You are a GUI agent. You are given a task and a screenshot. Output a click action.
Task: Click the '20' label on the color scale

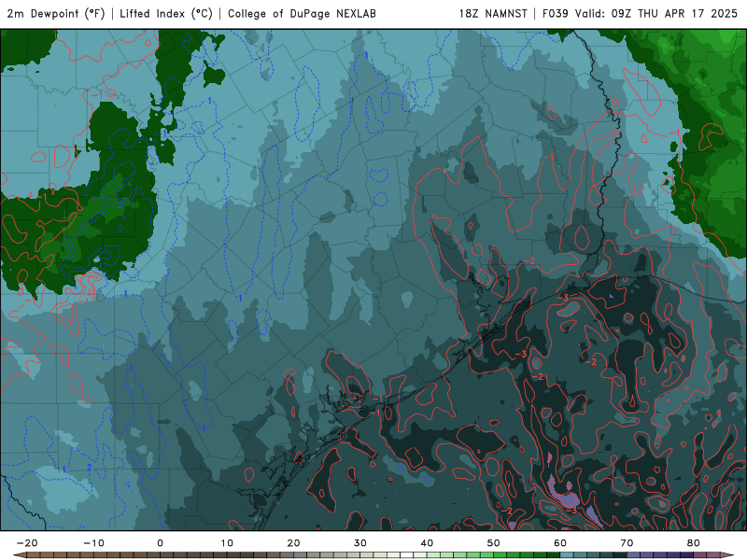coord(293,543)
